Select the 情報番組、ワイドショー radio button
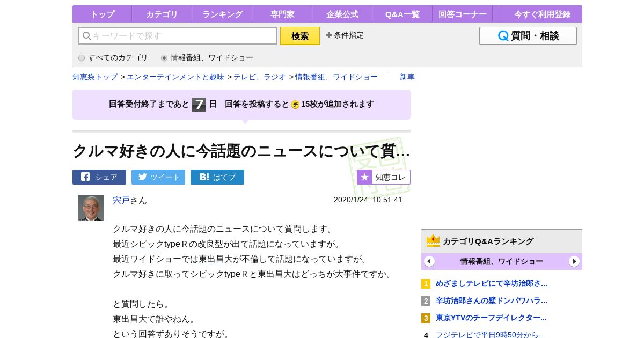This screenshot has height=338, width=644. tap(164, 58)
